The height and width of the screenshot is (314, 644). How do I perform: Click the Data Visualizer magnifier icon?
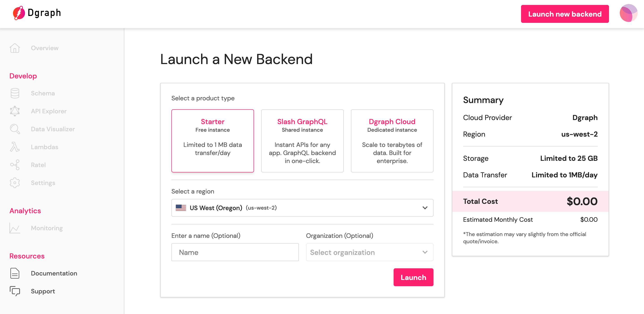click(15, 129)
